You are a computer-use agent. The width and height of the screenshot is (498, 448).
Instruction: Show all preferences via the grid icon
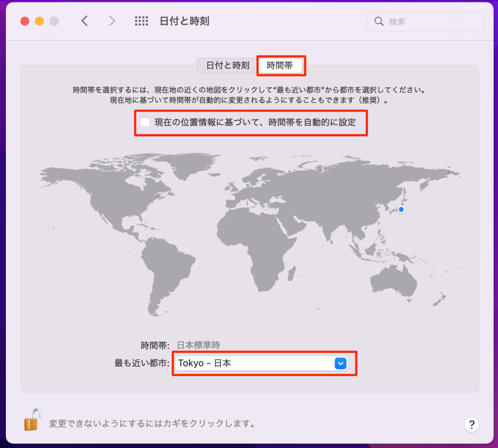click(x=141, y=21)
